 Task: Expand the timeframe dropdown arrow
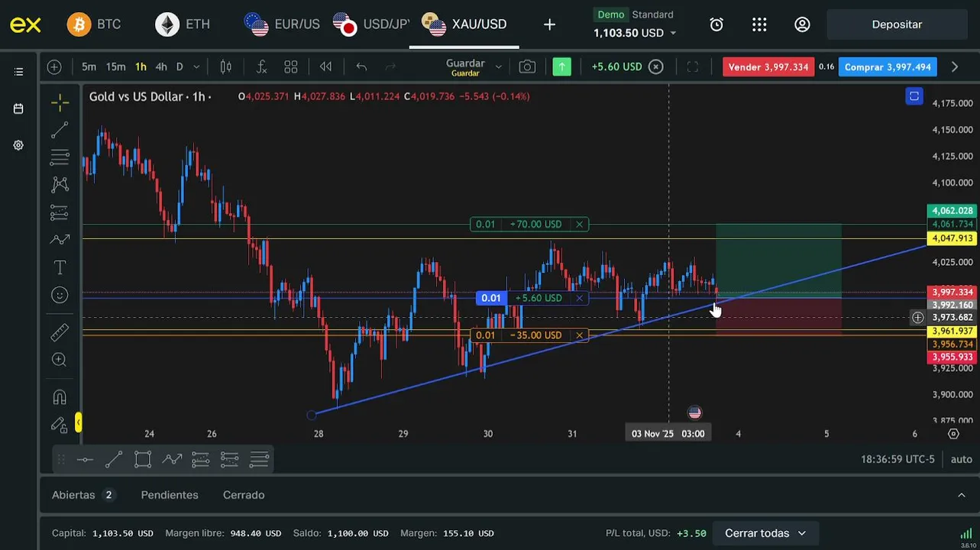point(196,67)
